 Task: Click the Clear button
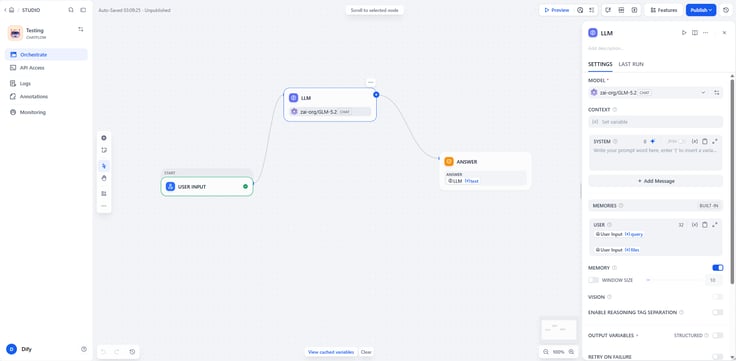click(366, 352)
